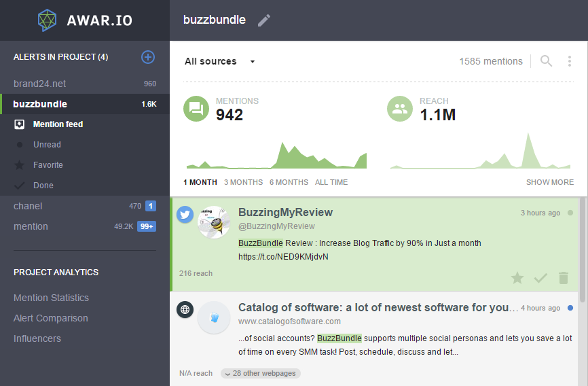
Task: Click the Unread dot icon in sidebar
Action: [x=20, y=145]
